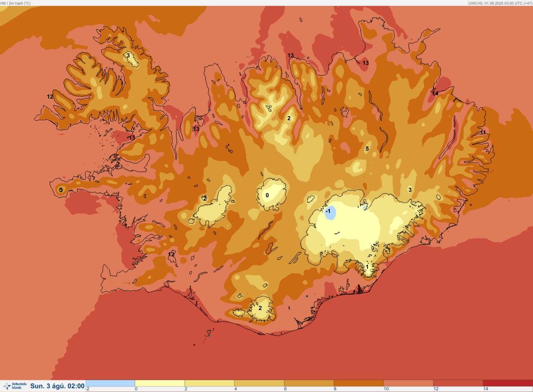Click the -2 tick label under the legend
533x392 pixels.
[x=87, y=389]
